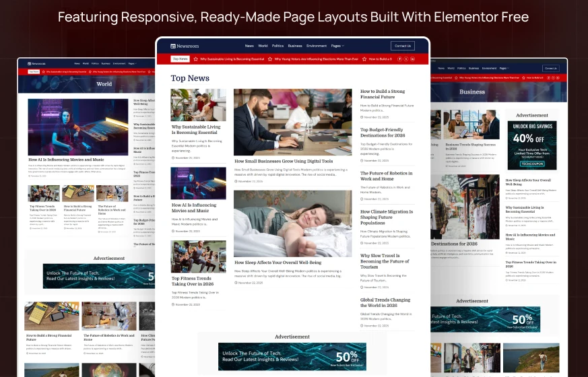Open Business sidebar Top Fitness Trends Taking Over
Screen dimensions: 588x377
(x=531, y=264)
